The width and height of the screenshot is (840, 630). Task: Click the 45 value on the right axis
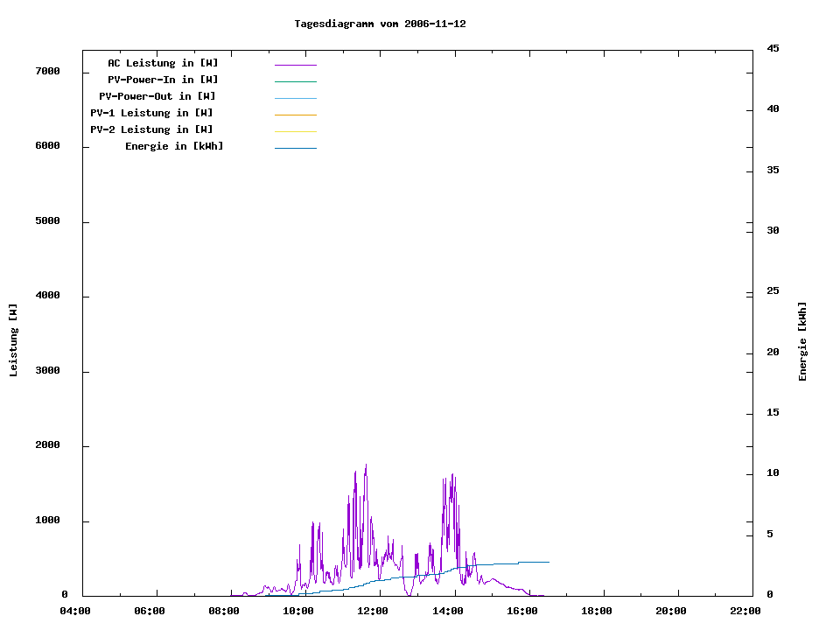tap(773, 48)
